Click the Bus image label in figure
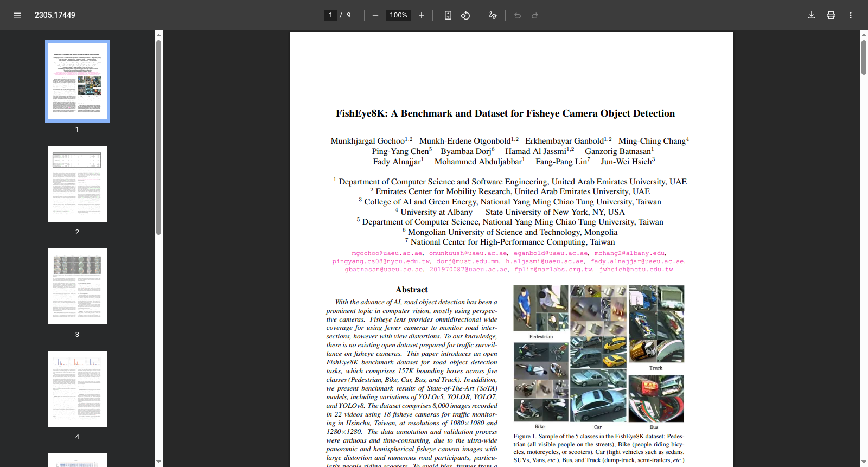Viewport: 868px width, 467px height. 654,427
